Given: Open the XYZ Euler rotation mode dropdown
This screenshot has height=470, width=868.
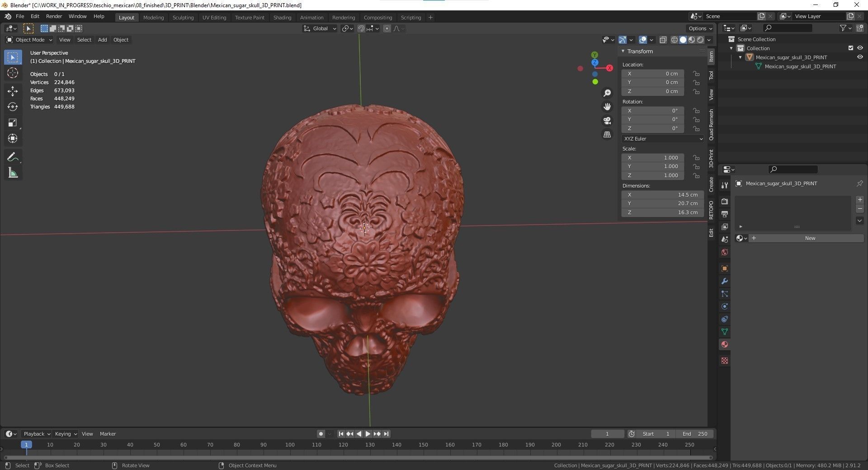Looking at the screenshot, I should tap(663, 139).
